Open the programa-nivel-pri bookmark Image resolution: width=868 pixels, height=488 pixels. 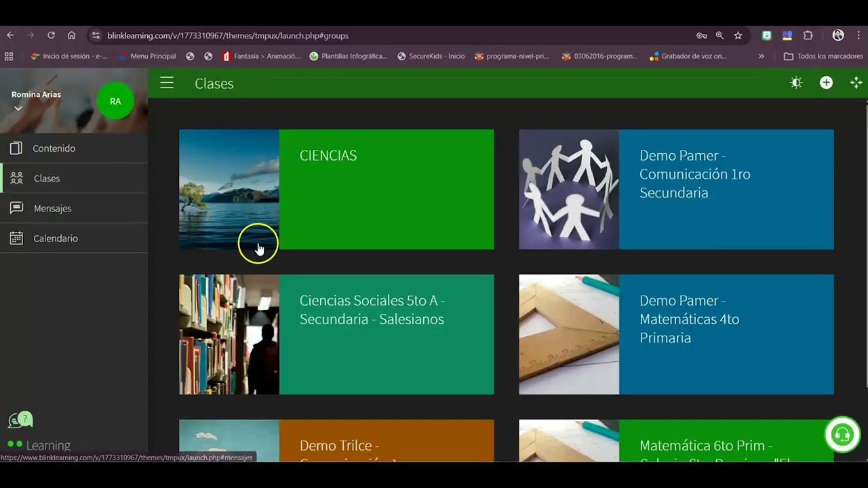coord(512,56)
